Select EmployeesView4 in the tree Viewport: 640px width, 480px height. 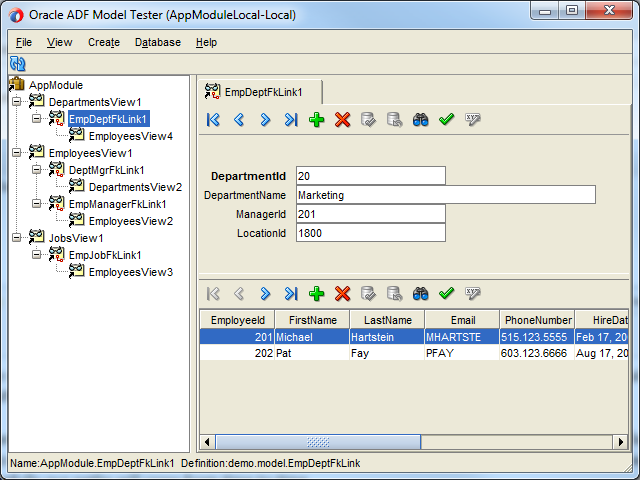(x=131, y=136)
